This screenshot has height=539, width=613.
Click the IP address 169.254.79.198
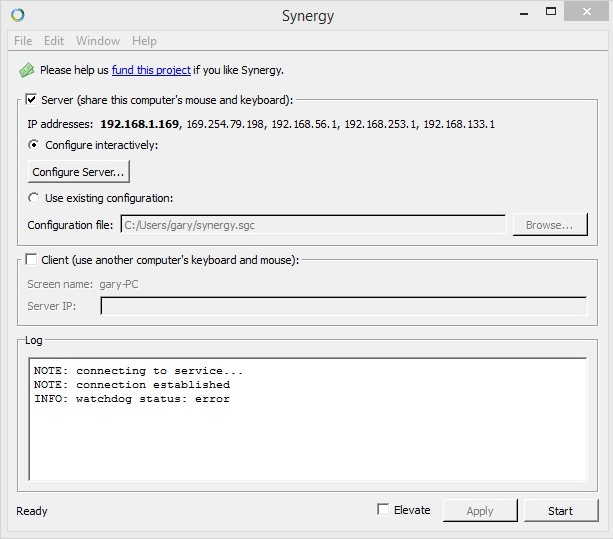tap(225, 124)
